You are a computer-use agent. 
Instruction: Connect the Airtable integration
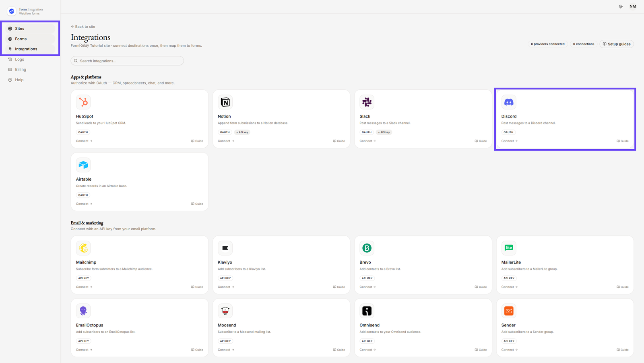tap(84, 204)
